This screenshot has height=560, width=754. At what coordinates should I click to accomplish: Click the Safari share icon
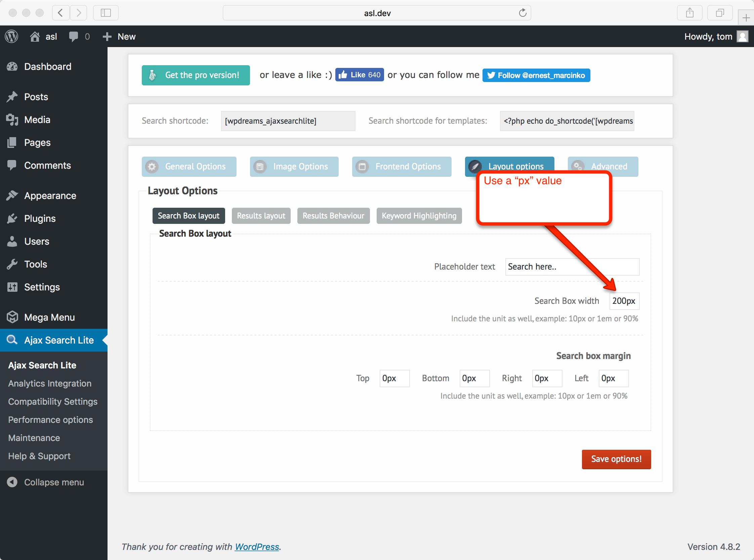click(x=689, y=13)
